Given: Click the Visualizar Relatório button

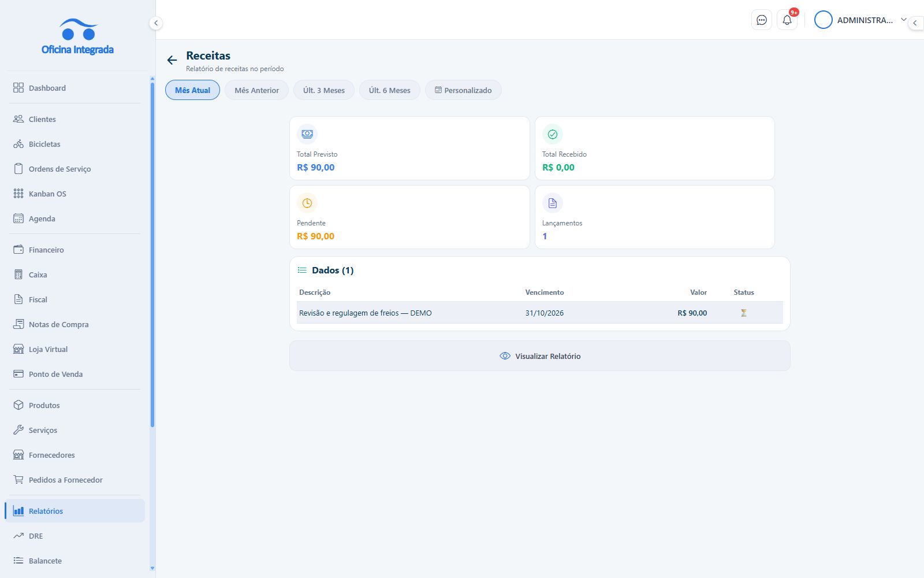Looking at the screenshot, I should (x=540, y=356).
